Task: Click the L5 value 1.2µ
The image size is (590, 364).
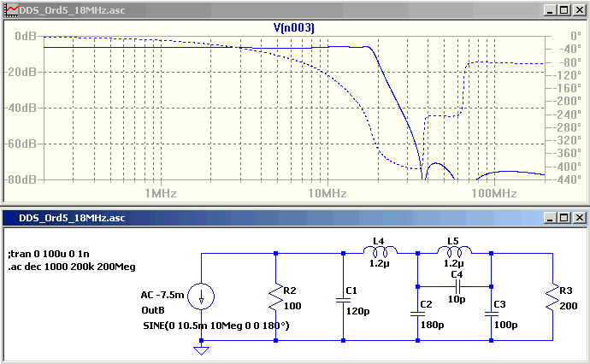Action: (454, 263)
